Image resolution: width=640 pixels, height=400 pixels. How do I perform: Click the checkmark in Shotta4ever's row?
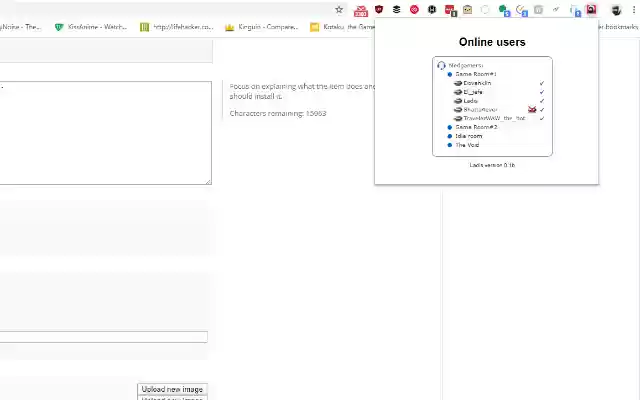click(542, 109)
